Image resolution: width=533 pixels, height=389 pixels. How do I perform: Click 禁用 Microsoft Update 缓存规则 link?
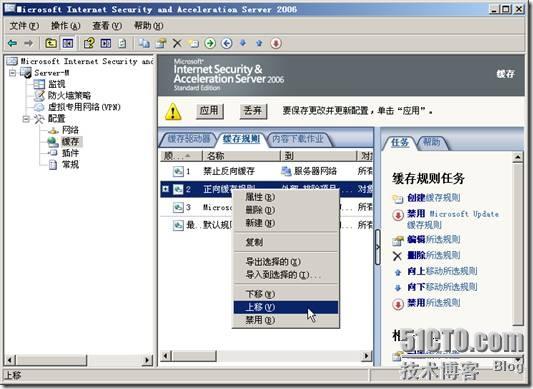[x=453, y=219]
